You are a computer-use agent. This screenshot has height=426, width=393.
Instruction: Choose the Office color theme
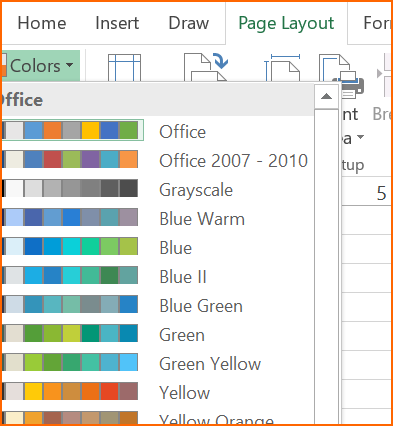157,132
